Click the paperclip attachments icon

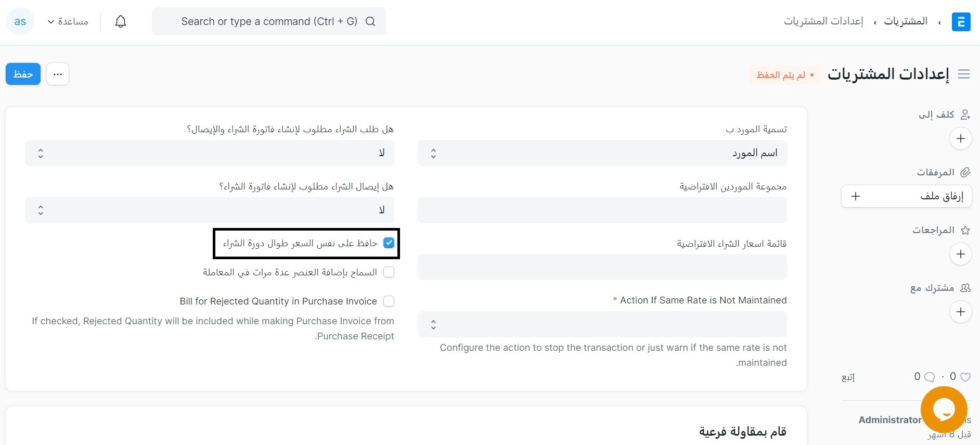click(x=965, y=172)
